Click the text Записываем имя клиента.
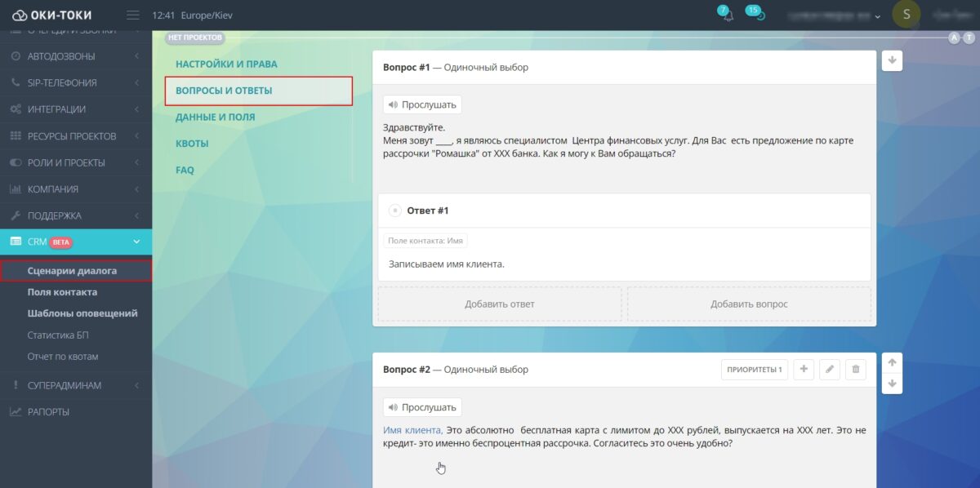 pyautogui.click(x=447, y=264)
